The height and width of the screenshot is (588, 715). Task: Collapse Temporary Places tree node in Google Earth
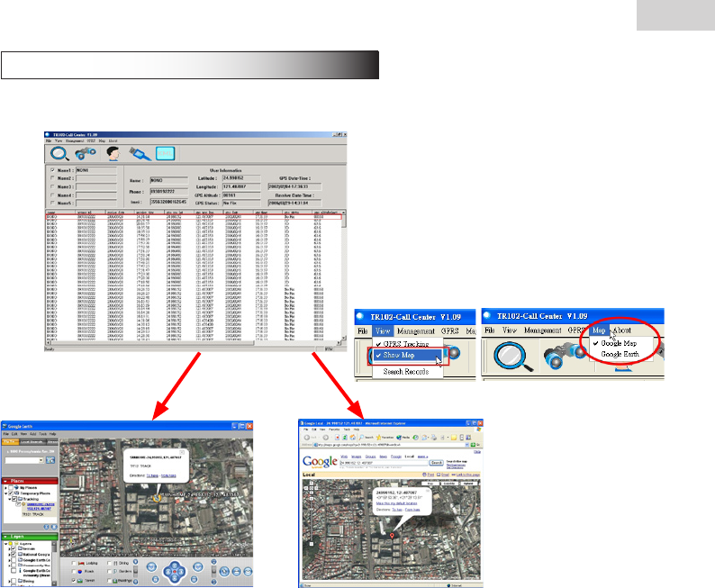coord(5,493)
